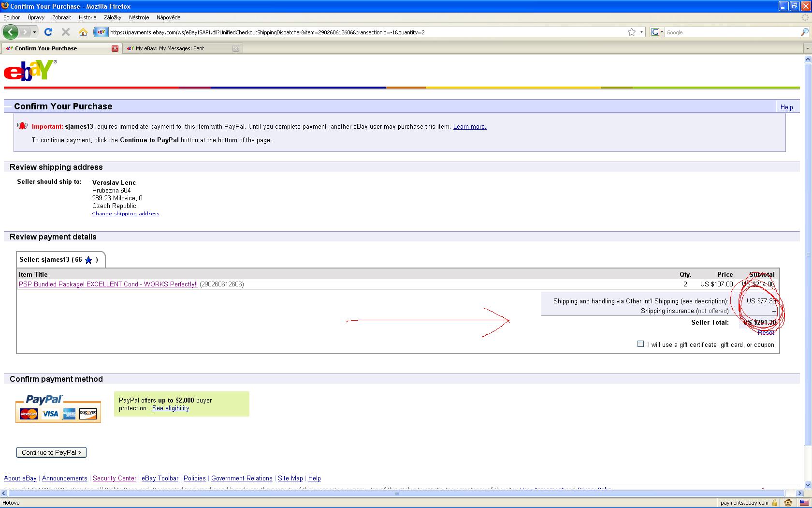Image resolution: width=812 pixels, height=508 pixels.
Task: Open the list all tabs dropdown
Action: 807,48
